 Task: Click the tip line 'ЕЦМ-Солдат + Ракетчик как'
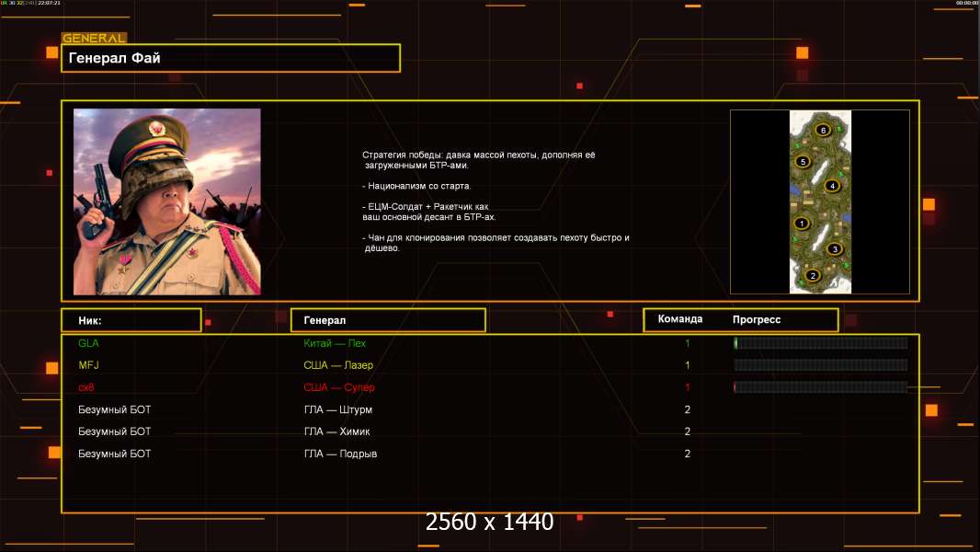coord(426,206)
